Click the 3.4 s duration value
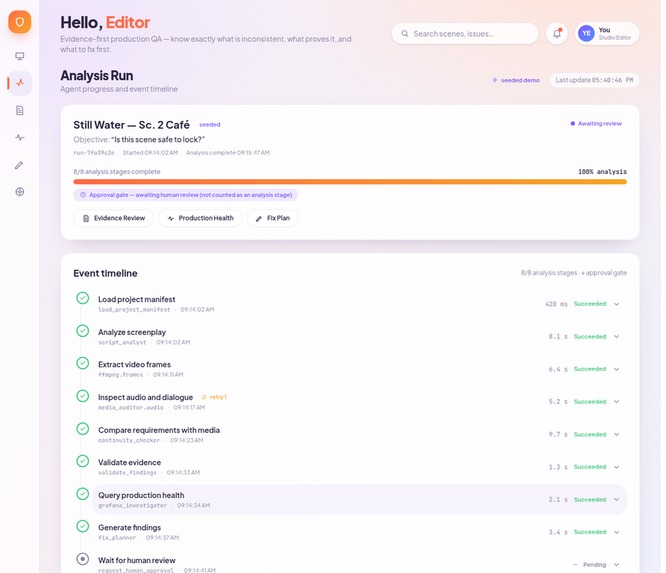666x573 pixels. pyautogui.click(x=558, y=532)
